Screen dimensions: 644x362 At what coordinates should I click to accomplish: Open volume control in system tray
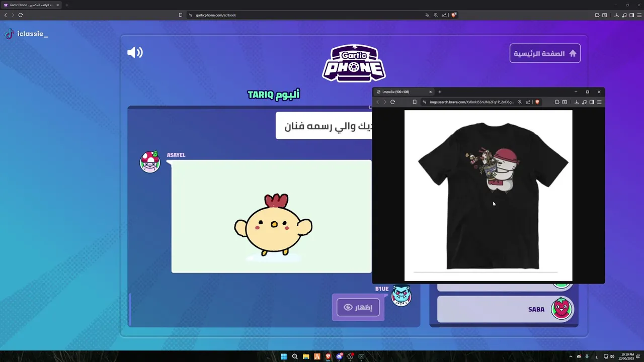[612, 356]
